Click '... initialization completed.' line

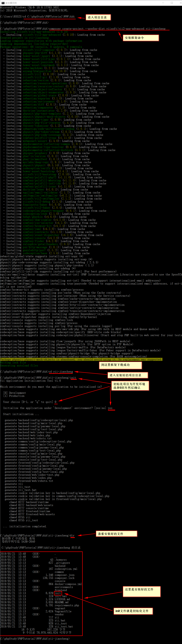[x=25, y=526]
